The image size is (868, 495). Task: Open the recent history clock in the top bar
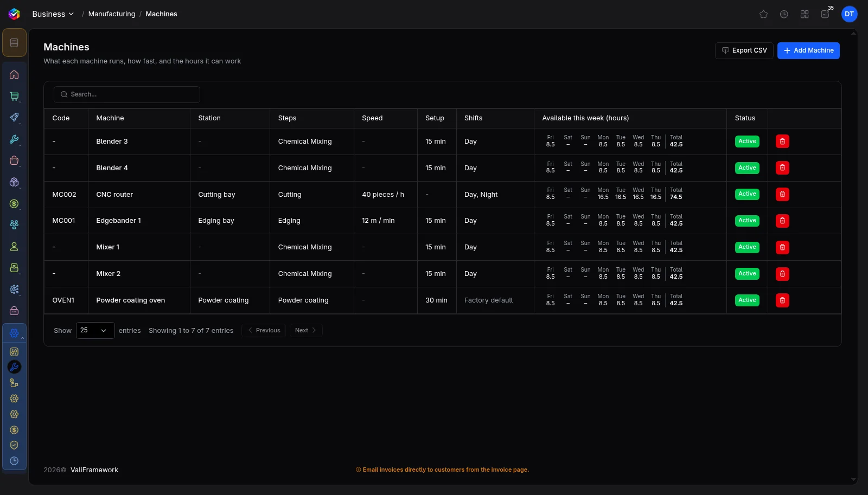point(784,14)
